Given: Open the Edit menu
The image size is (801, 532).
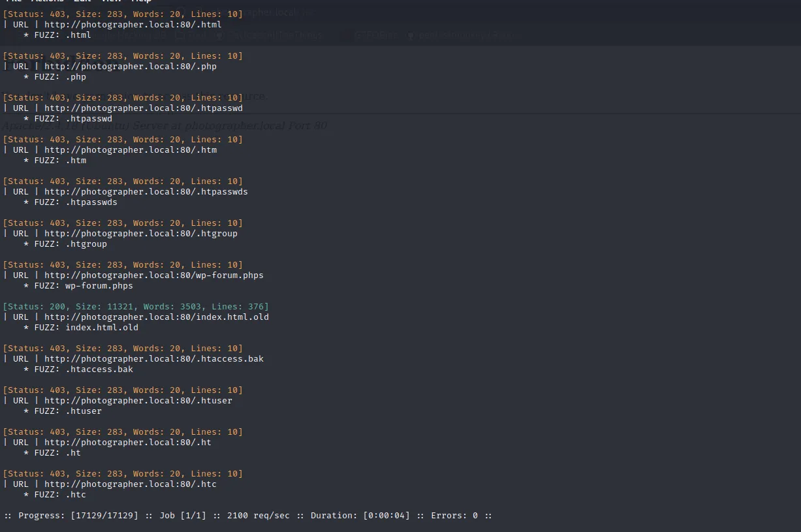Looking at the screenshot, I should 82,1.
